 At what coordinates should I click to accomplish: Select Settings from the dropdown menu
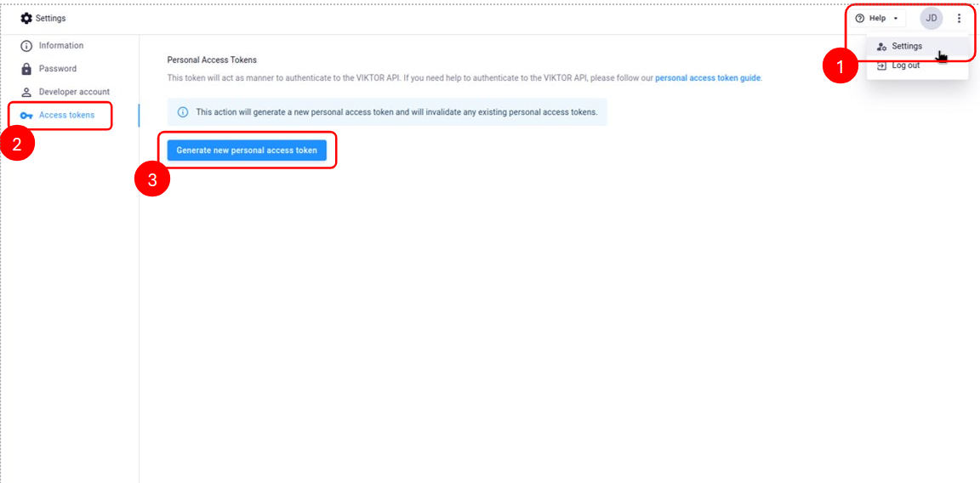[907, 47]
